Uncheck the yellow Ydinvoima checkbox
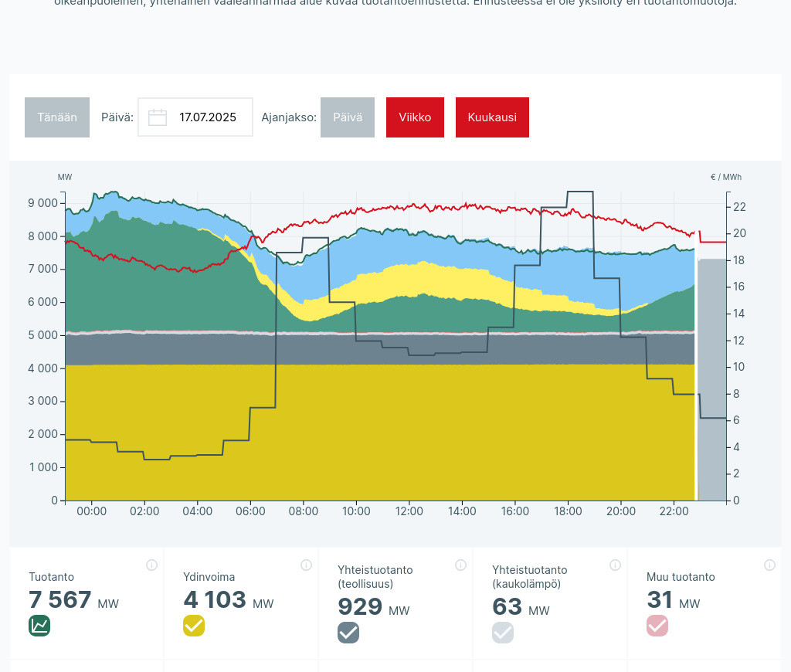 [194, 626]
